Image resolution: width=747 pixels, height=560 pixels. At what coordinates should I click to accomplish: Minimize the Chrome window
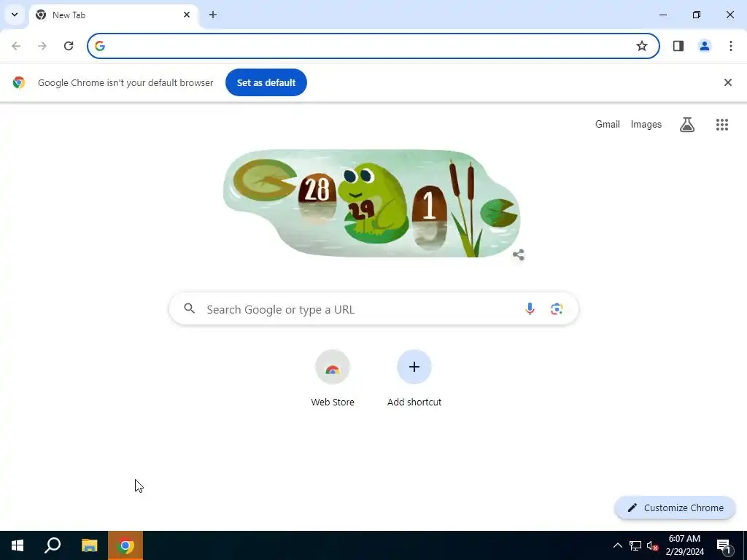[x=663, y=15]
